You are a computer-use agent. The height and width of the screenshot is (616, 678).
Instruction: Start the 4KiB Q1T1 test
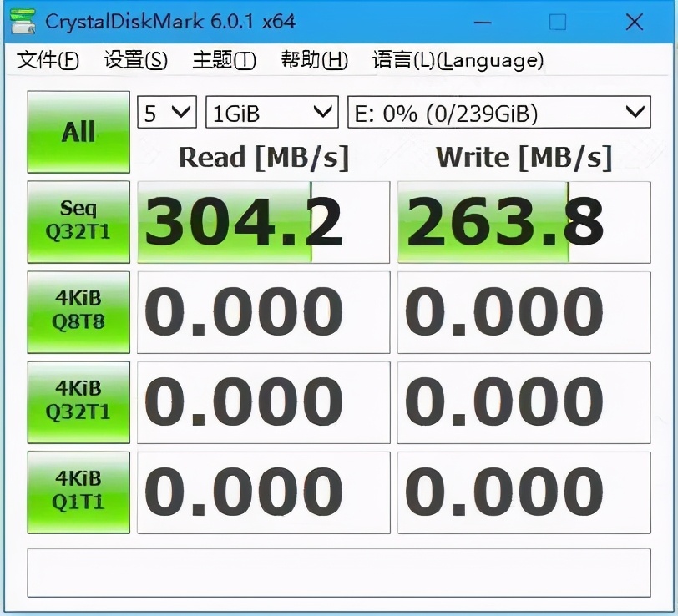(78, 492)
